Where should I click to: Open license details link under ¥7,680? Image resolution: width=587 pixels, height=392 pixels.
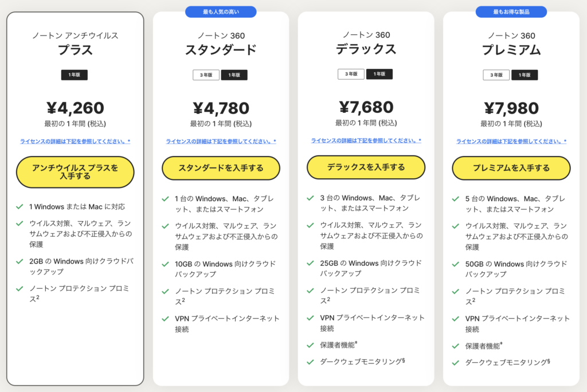366,140
